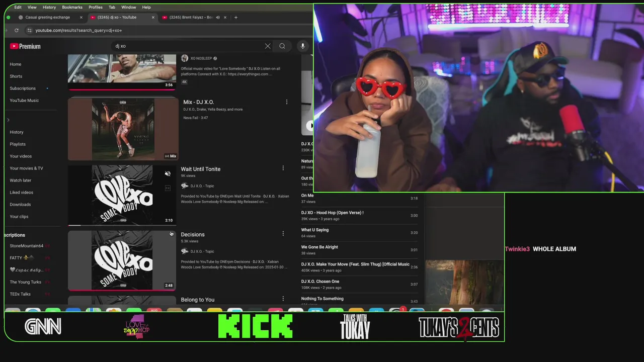Seek on Wait Until Tonite preview progress bar
Image resolution: width=644 pixels, height=362 pixels.
tap(122, 225)
